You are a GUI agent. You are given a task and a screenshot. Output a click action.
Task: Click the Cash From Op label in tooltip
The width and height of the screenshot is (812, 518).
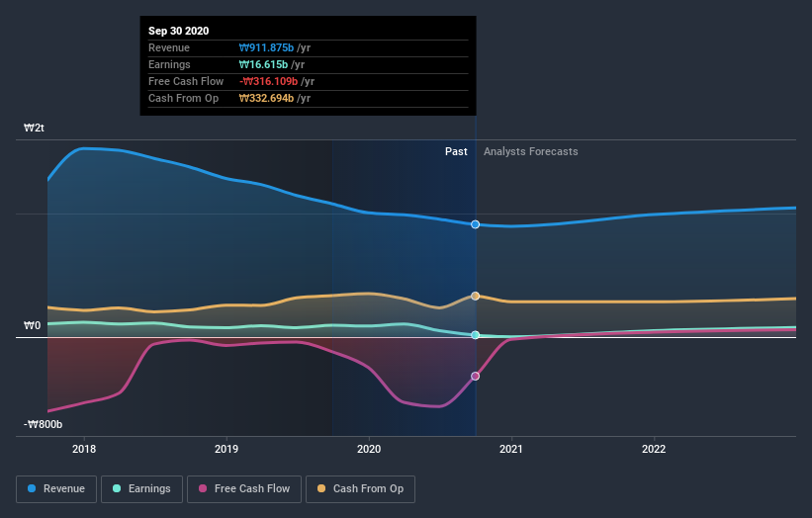click(x=183, y=98)
